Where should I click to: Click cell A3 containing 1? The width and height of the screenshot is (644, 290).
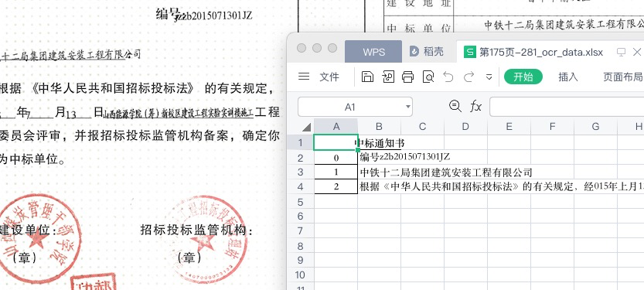coord(336,172)
